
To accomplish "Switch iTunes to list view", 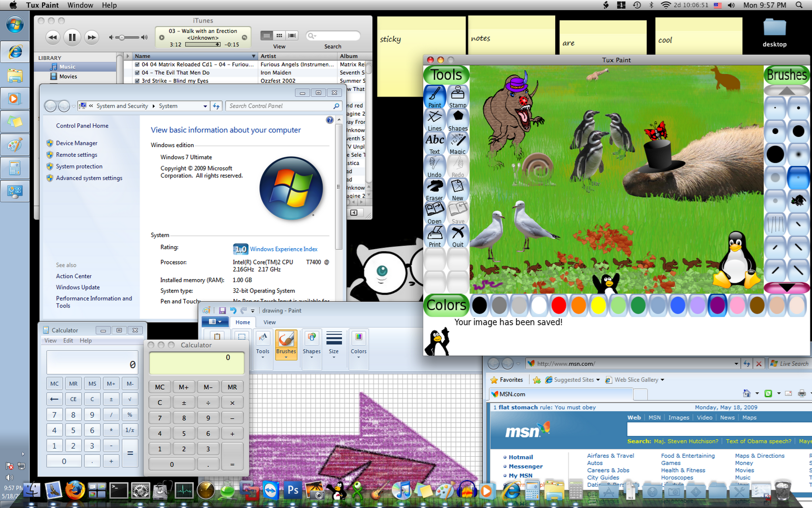I will coord(266,36).
